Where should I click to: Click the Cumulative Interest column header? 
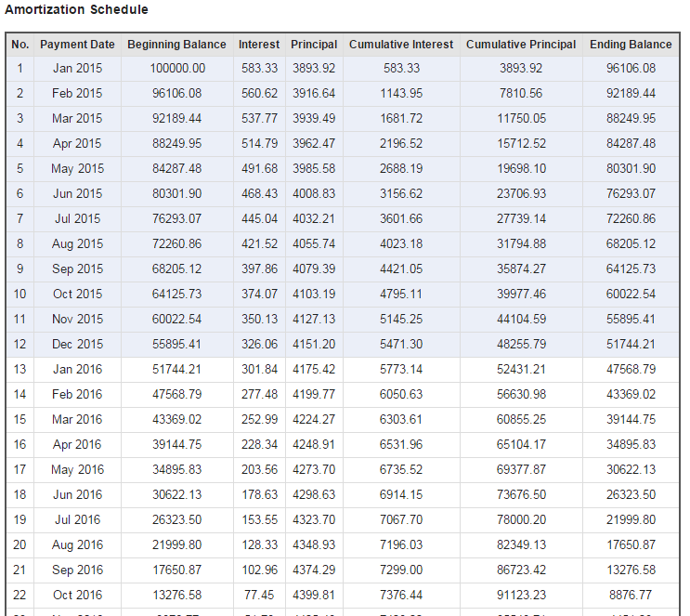(x=401, y=45)
